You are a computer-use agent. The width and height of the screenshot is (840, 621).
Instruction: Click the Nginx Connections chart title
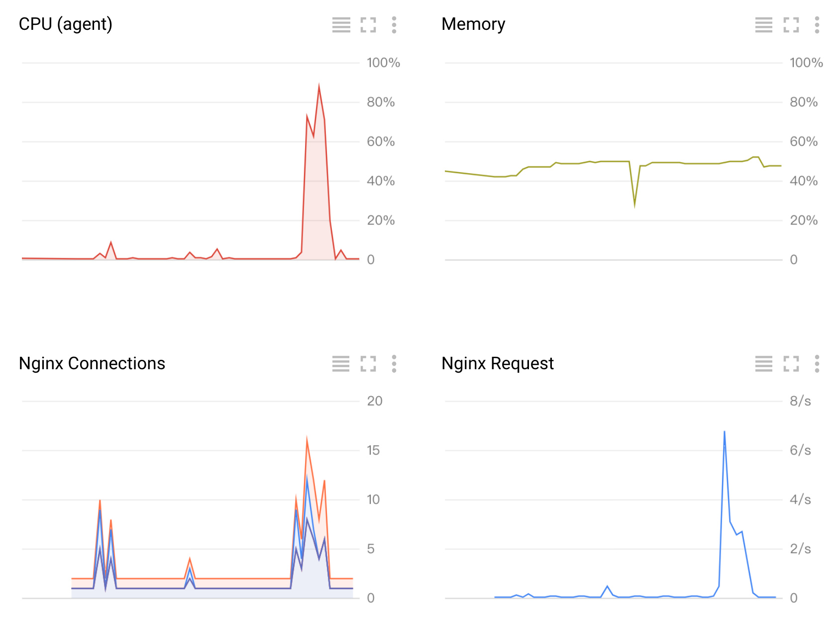[92, 364]
